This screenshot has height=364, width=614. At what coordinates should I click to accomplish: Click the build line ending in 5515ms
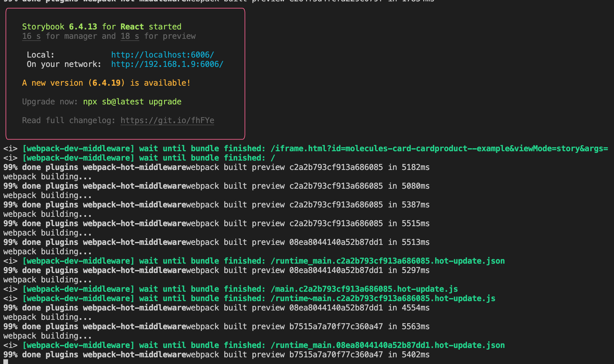point(216,223)
